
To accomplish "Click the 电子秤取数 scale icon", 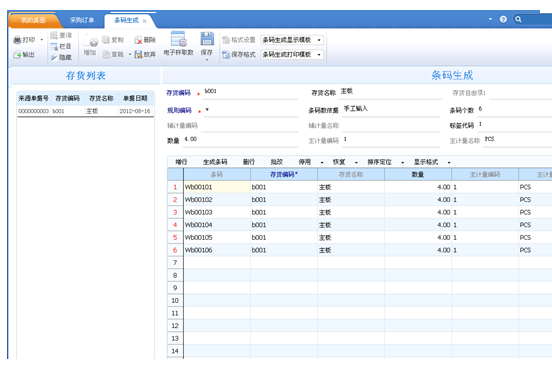I will (x=178, y=39).
